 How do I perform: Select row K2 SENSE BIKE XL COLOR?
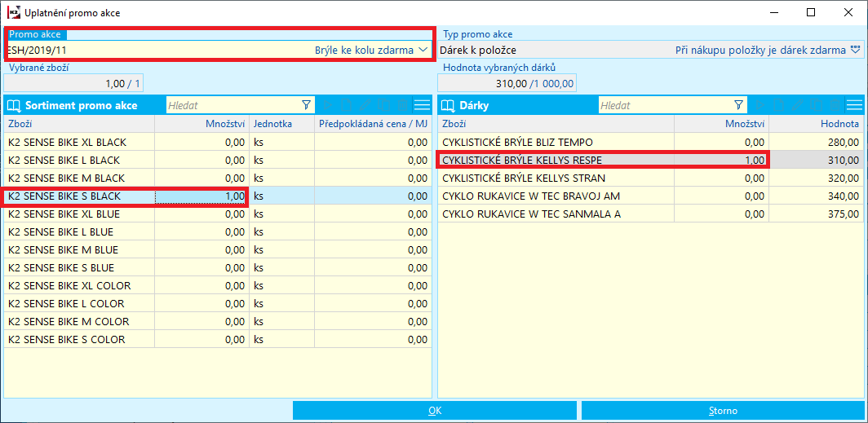point(218,285)
